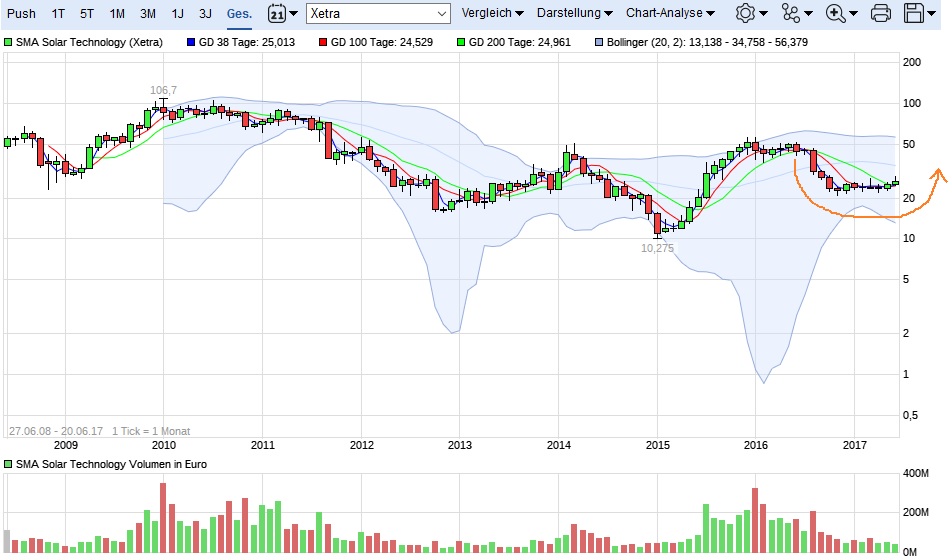952x560 pixels.
Task: Click the SMA Solar Technology Volumen in Euro label
Action: (111, 465)
